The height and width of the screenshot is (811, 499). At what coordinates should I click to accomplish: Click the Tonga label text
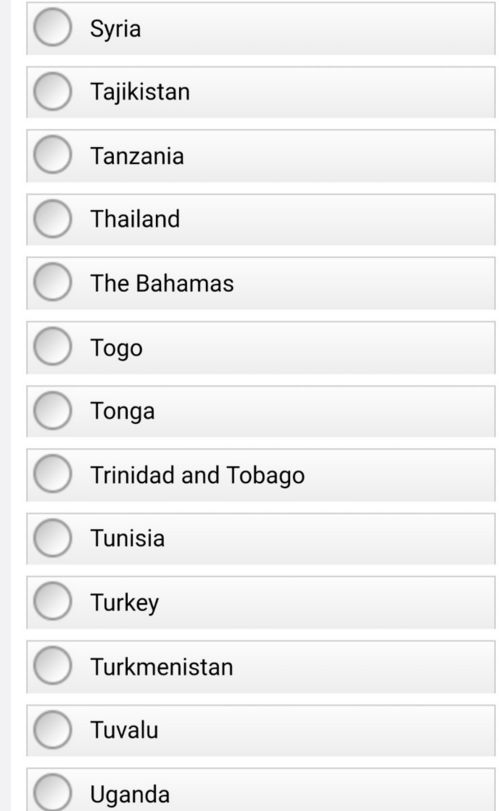[123, 412]
